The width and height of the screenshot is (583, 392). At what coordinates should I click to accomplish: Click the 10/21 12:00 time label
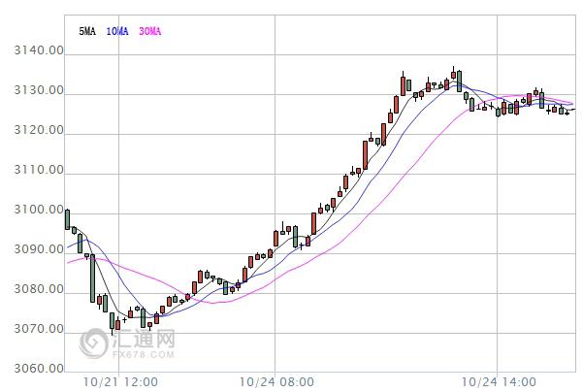120,382
